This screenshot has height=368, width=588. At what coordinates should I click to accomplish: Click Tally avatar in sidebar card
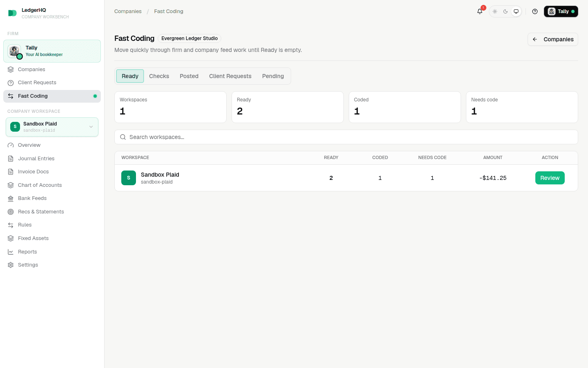tap(14, 51)
